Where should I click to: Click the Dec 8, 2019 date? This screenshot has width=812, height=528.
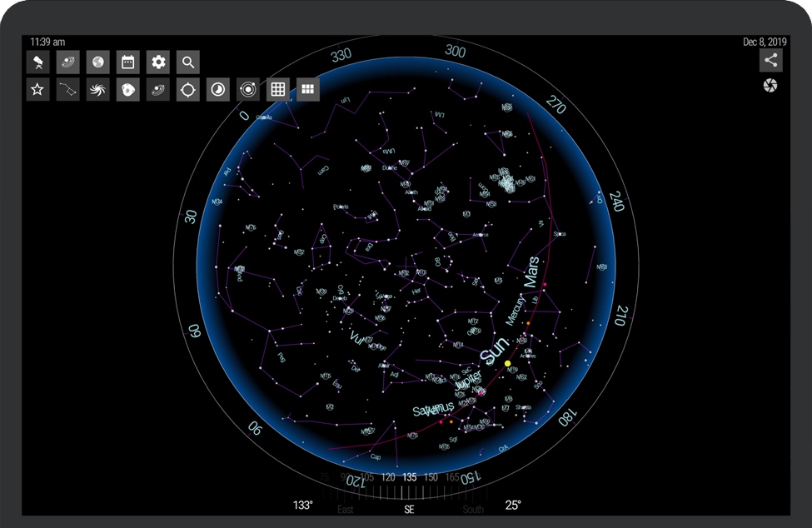(x=765, y=42)
